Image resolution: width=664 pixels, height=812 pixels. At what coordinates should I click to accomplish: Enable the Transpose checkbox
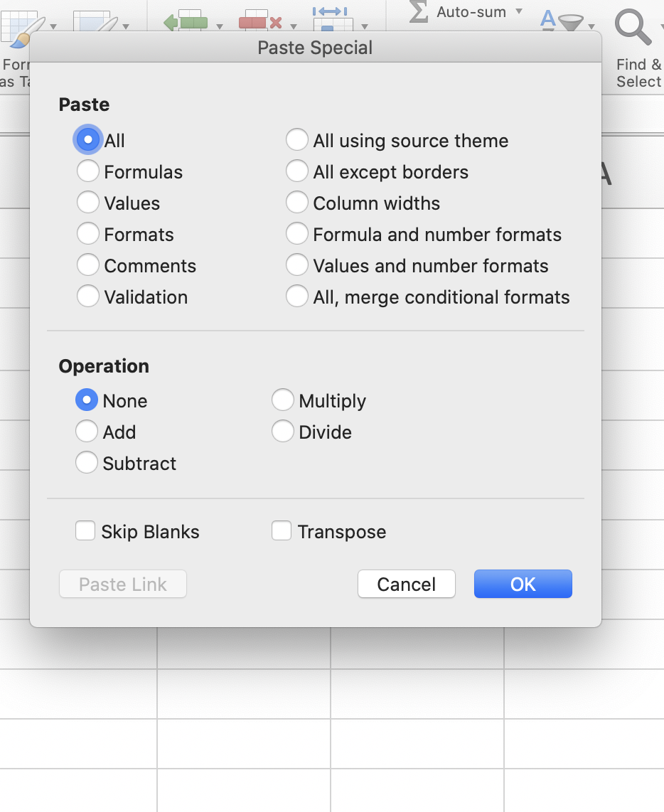coord(282,532)
